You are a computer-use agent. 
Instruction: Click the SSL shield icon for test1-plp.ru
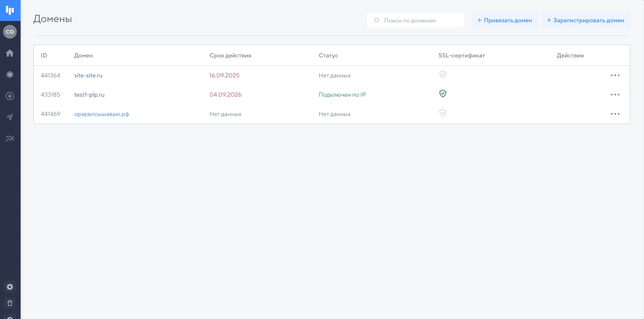(443, 94)
